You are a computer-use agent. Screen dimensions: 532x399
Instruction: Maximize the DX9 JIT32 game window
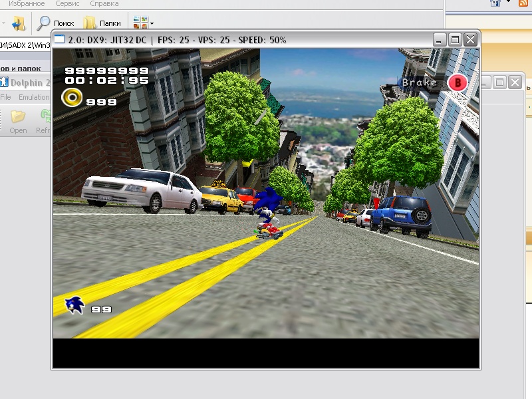(456, 40)
